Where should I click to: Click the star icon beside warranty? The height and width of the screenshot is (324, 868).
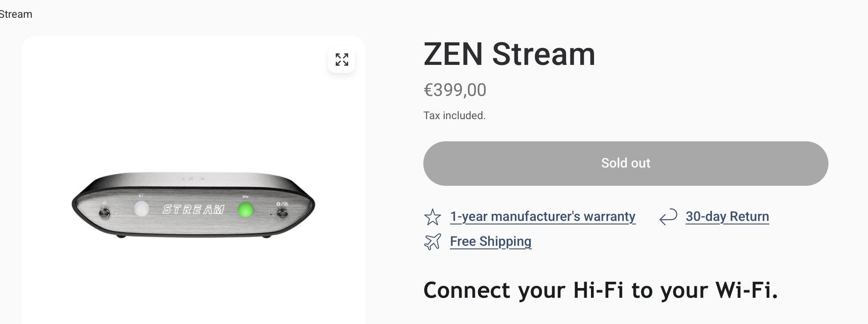coord(432,217)
